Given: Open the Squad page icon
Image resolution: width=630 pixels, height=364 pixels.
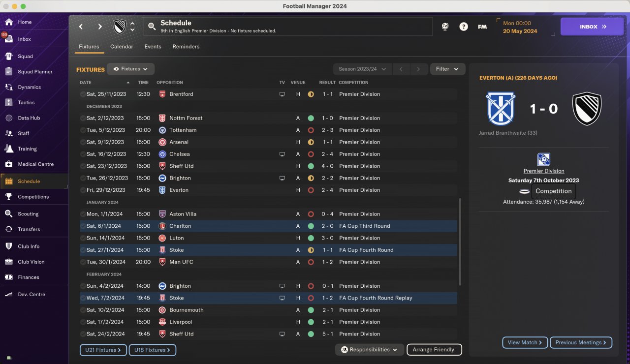Looking at the screenshot, I should 9,56.
